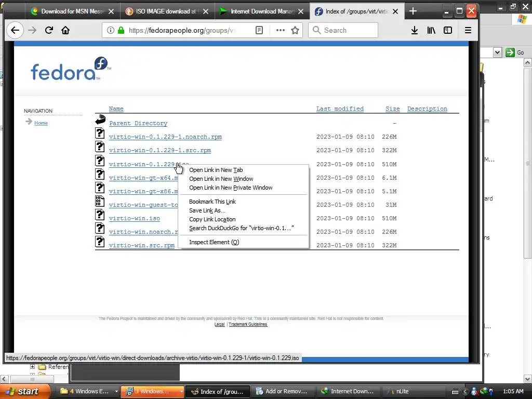The width and height of the screenshot is (532, 399).
Task: Click the forward navigation arrow
Action: click(x=32, y=30)
